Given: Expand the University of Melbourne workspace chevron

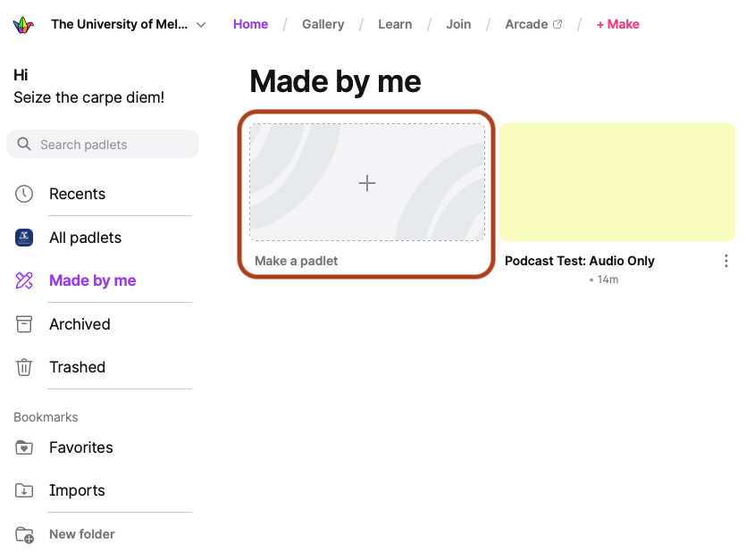Looking at the screenshot, I should point(201,25).
